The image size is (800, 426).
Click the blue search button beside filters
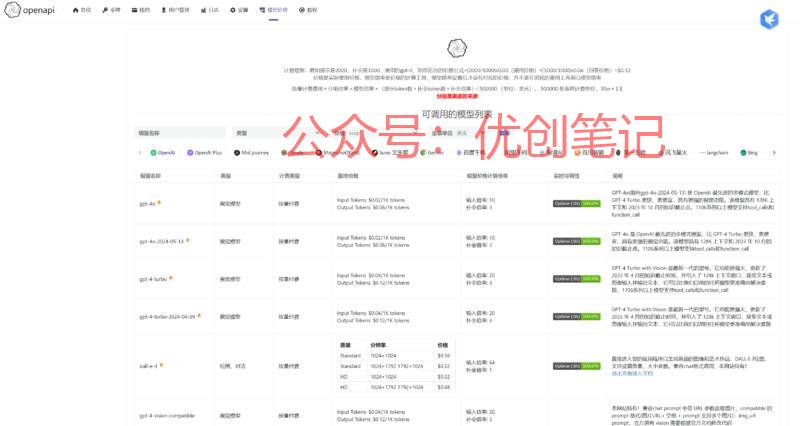[x=504, y=133]
